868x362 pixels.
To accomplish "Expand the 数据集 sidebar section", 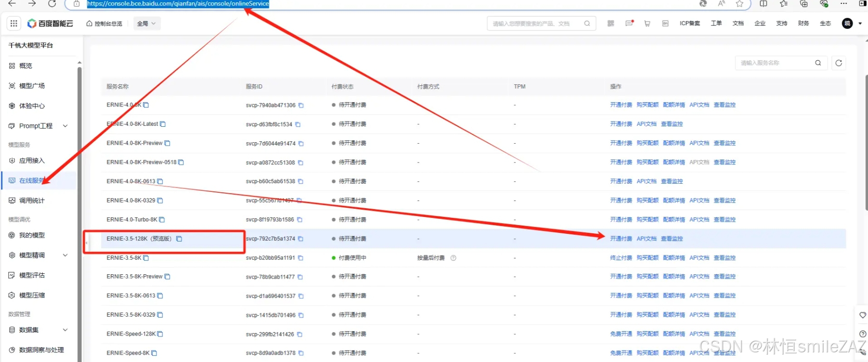I will [65, 330].
